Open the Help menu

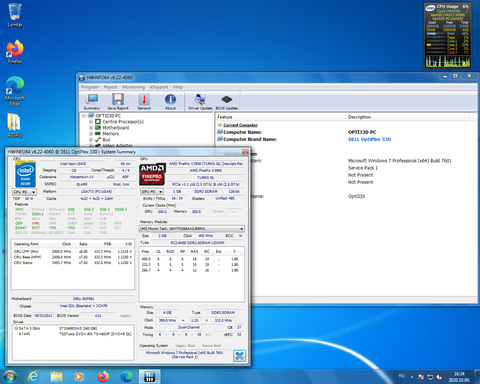point(177,87)
